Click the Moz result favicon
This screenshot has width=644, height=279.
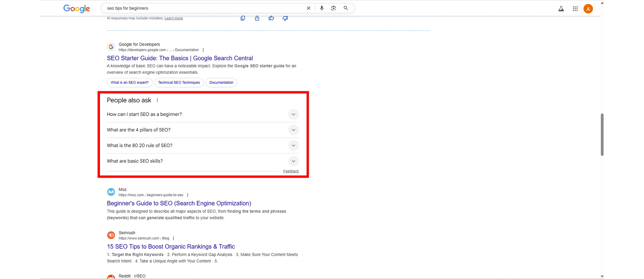[111, 192]
